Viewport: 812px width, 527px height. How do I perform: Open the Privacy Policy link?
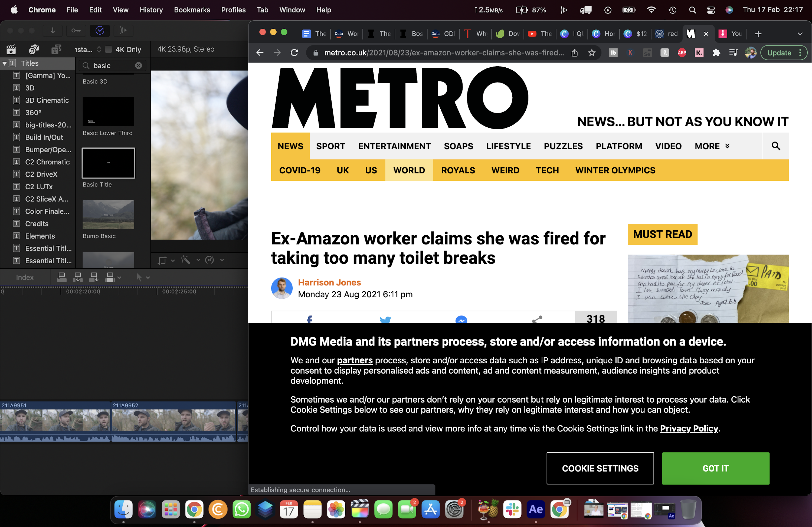tap(689, 429)
